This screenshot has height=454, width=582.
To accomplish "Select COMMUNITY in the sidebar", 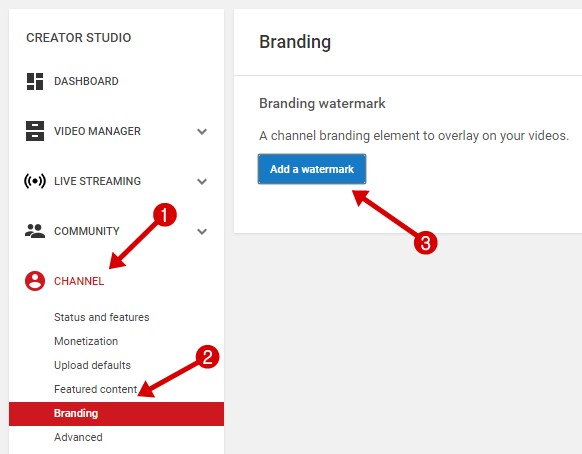I will [87, 231].
